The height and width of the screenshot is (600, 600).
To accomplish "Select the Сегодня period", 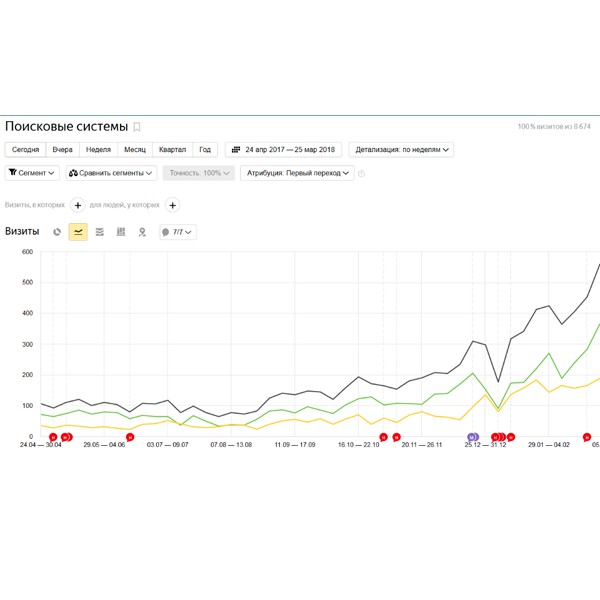I will (26, 150).
